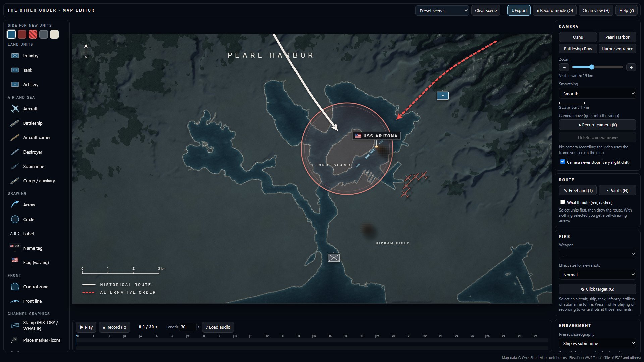Viewport: 644px width, 362px height.
Task: Click the OpenStreetMap contributors attribution
Action: click(x=544, y=358)
